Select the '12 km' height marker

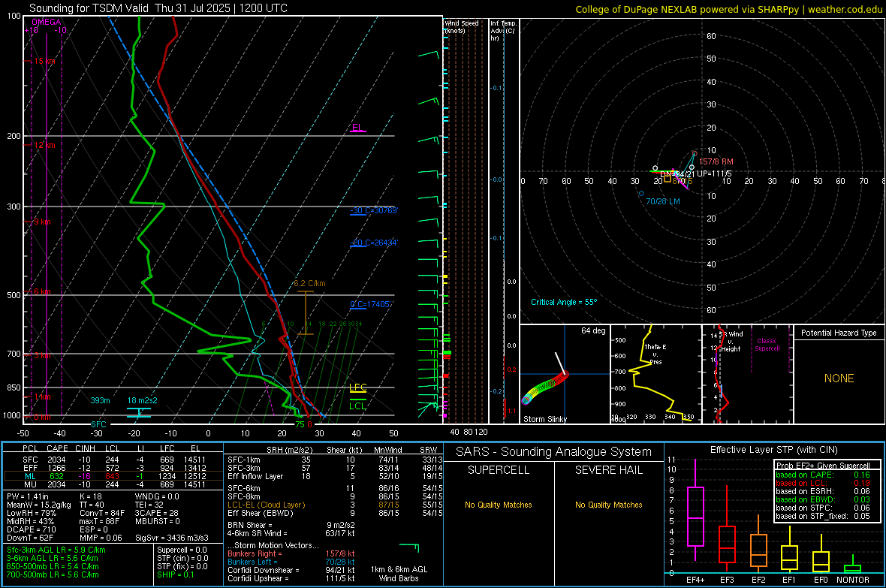[x=44, y=145]
